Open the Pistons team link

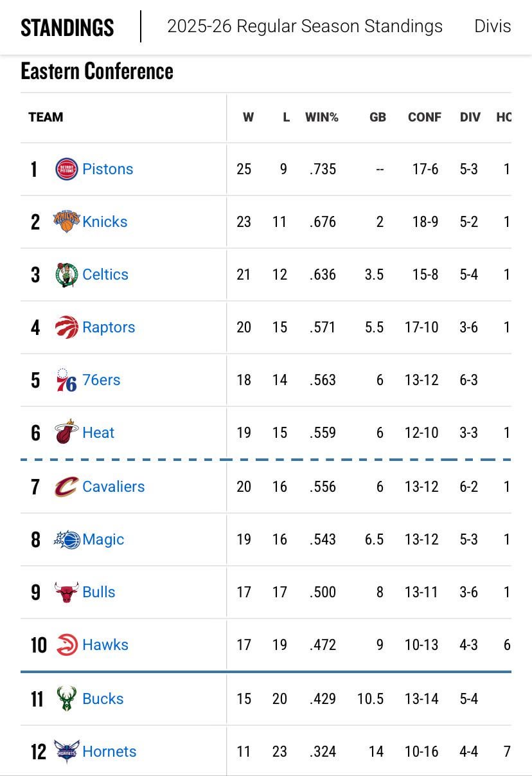[x=107, y=169]
